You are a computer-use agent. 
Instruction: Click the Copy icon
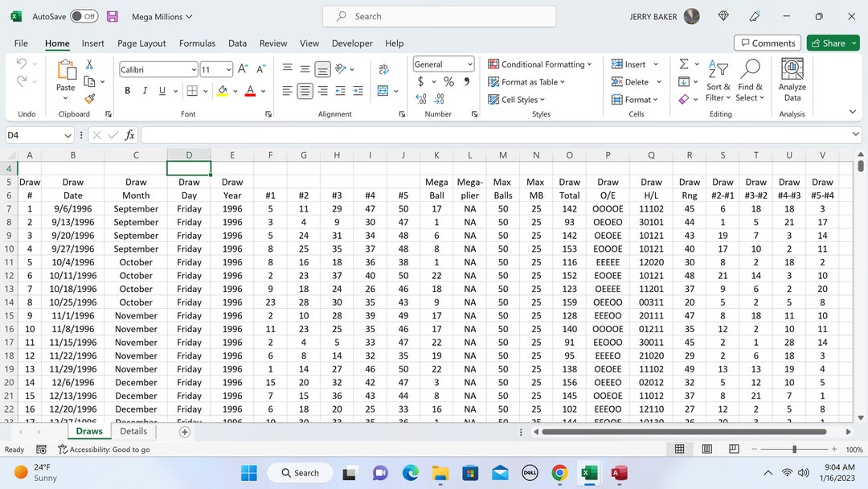89,81
